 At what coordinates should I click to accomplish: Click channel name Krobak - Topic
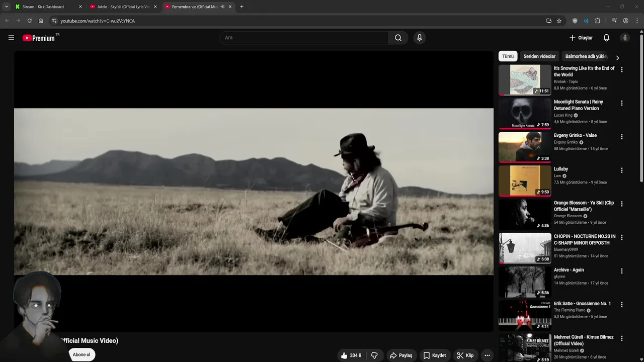click(566, 81)
